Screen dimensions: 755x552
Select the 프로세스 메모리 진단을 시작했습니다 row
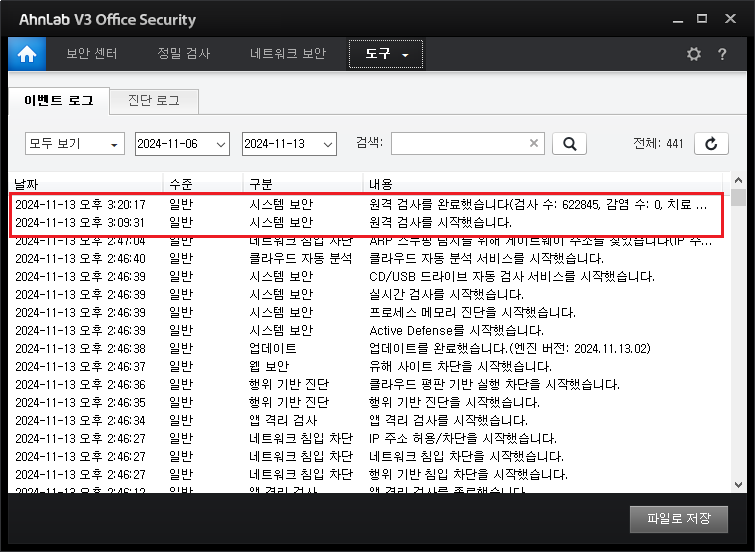(x=366, y=313)
